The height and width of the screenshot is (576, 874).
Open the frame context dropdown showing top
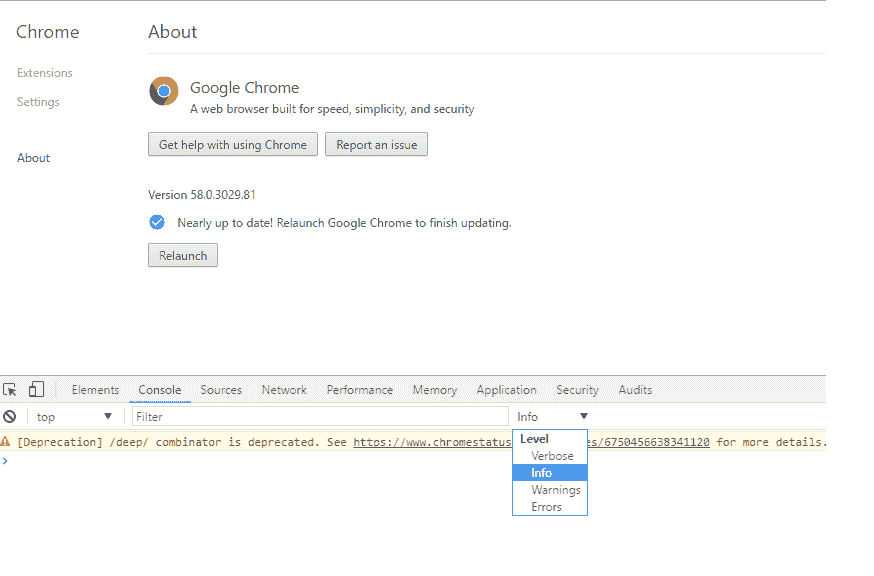pos(73,416)
